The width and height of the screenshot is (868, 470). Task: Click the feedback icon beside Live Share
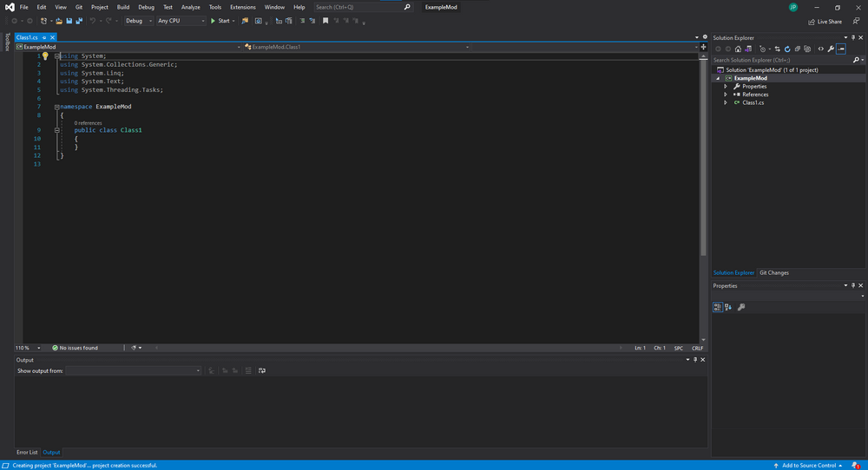point(856,21)
